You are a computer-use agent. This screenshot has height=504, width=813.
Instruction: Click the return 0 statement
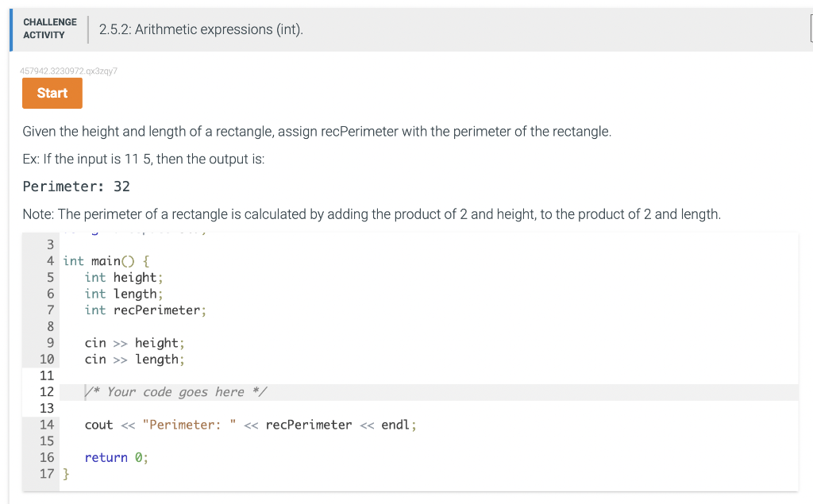pos(116,457)
